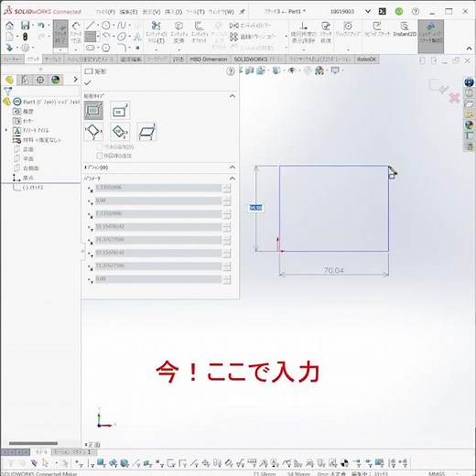This screenshot has width=476, height=476.
Task: Collapse the Options section
Action: tap(233, 168)
